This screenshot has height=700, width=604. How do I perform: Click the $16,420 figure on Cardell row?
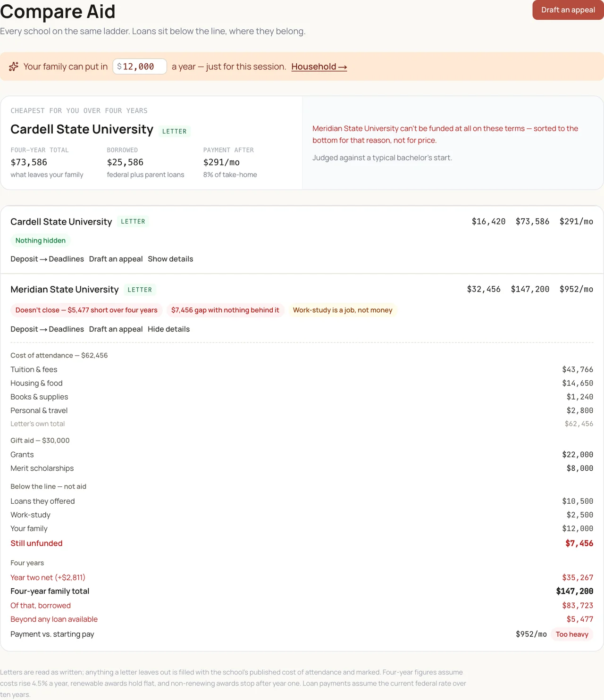[x=488, y=221]
